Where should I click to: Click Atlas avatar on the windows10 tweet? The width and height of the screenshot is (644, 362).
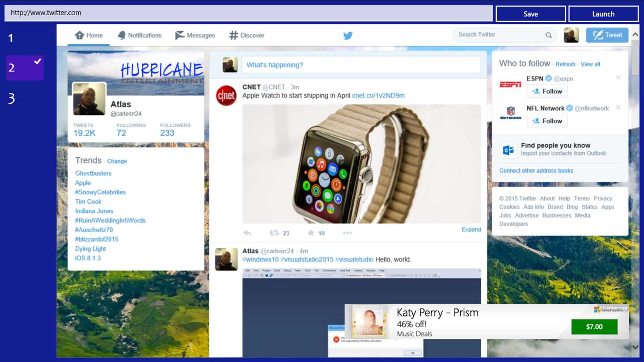226,259
